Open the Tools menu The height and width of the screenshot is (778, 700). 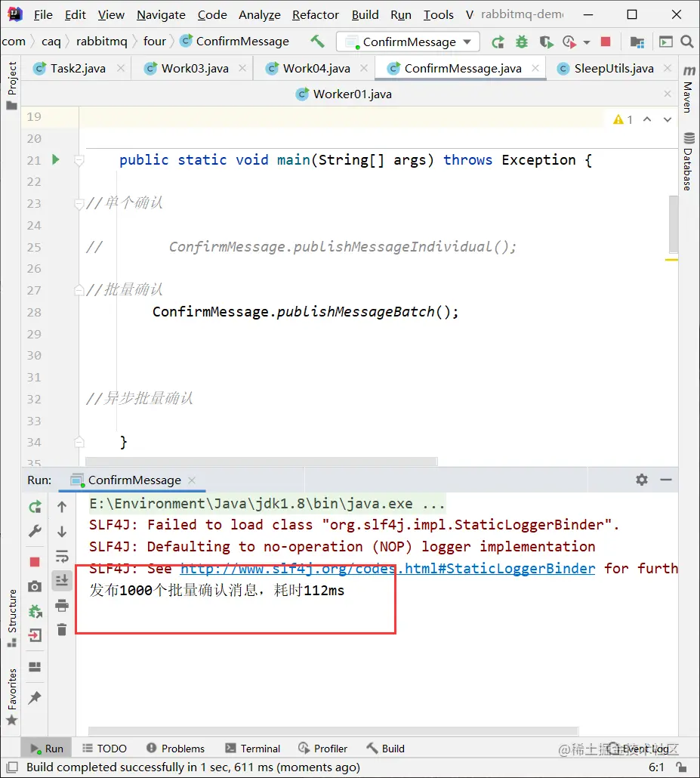[x=439, y=15]
